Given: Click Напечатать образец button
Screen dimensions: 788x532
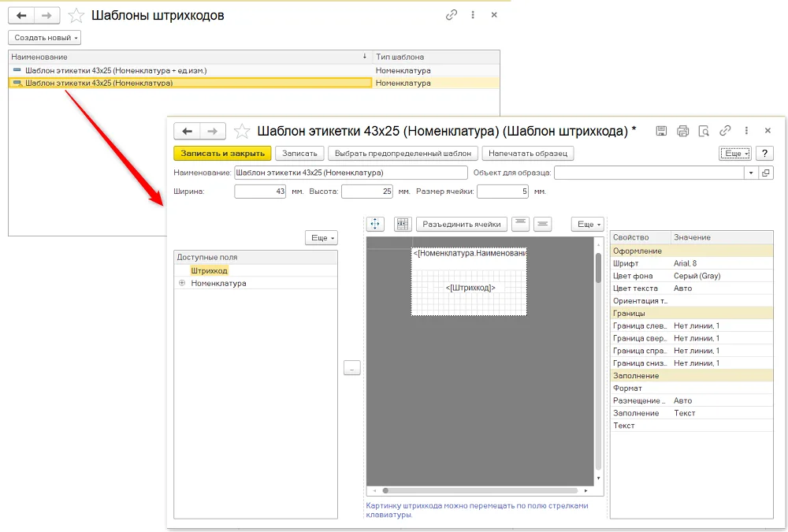Looking at the screenshot, I should pos(528,154).
